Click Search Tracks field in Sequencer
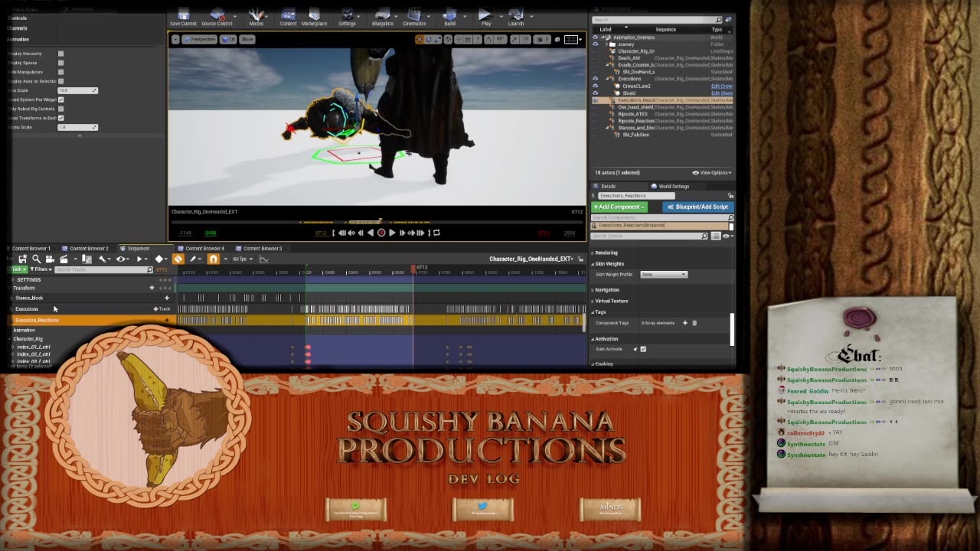980x551 pixels. pyautogui.click(x=104, y=269)
